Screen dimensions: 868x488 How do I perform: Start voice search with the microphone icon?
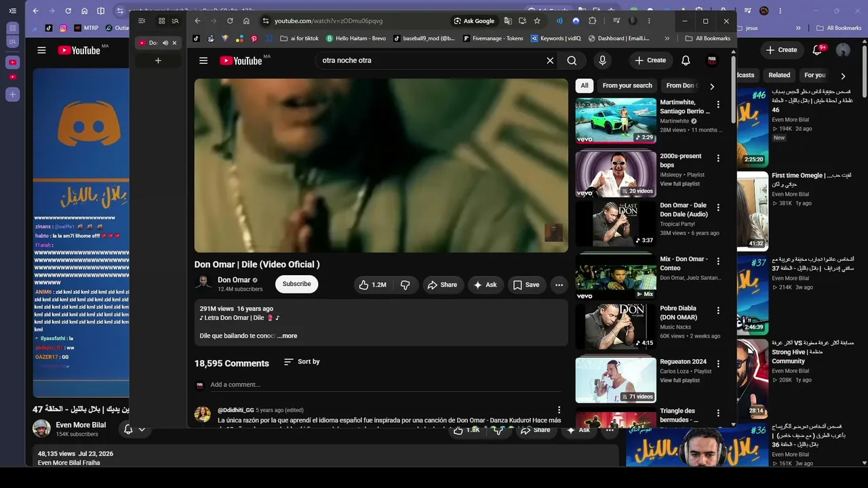(602, 60)
